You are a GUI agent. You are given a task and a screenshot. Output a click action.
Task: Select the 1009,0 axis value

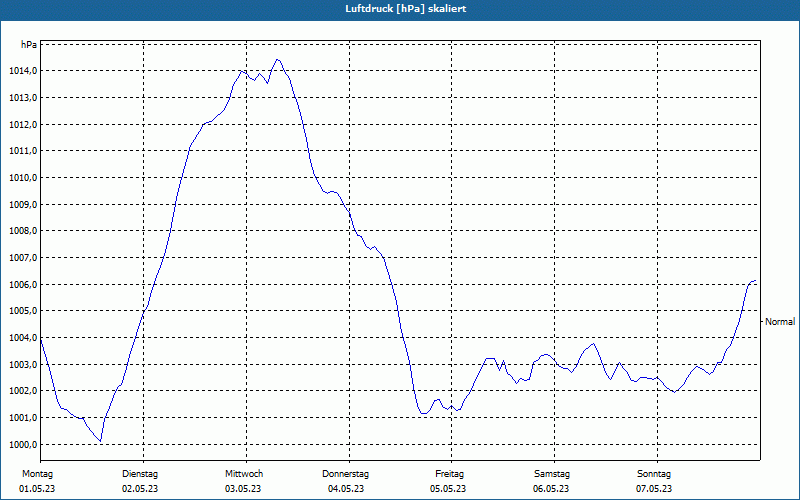pos(23,205)
